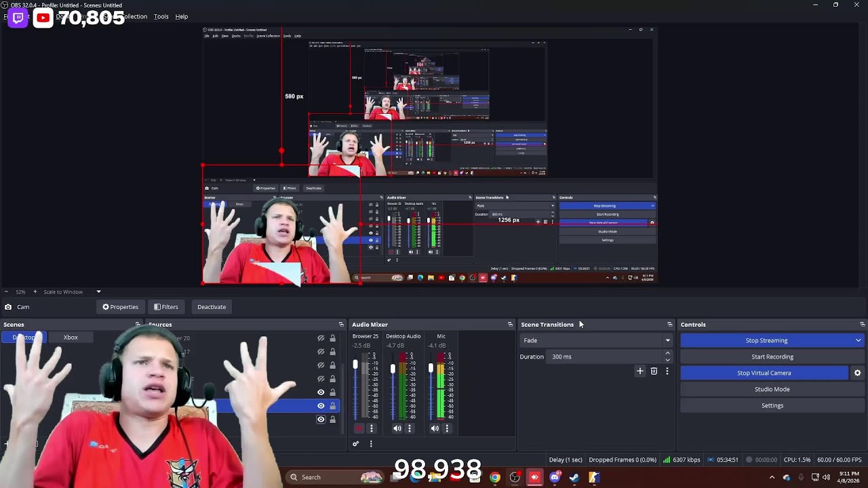Click the streaming time 05:34:51 status
Screen dimensions: 868x488
coord(723,460)
